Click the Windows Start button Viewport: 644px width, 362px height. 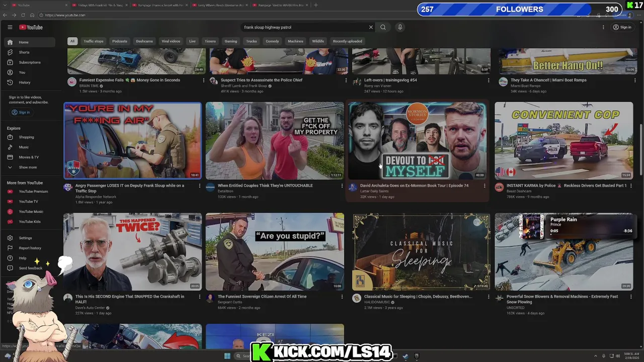click(227, 356)
